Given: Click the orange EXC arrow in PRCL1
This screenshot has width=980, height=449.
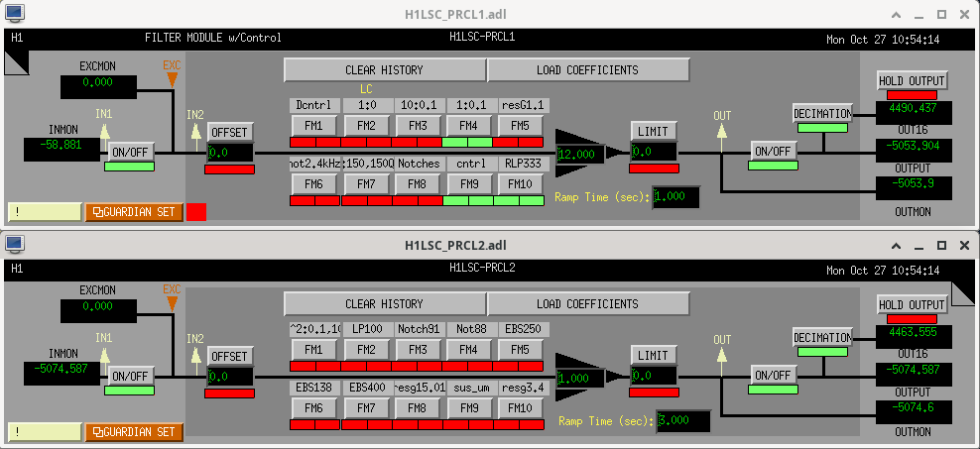Looking at the screenshot, I should pos(173,75).
